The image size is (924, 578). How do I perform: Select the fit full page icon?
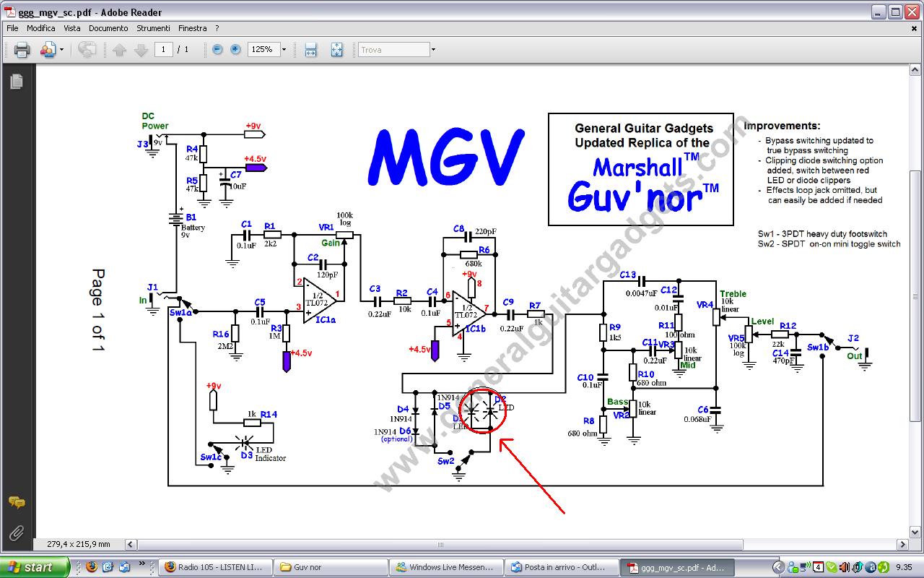[x=336, y=50]
